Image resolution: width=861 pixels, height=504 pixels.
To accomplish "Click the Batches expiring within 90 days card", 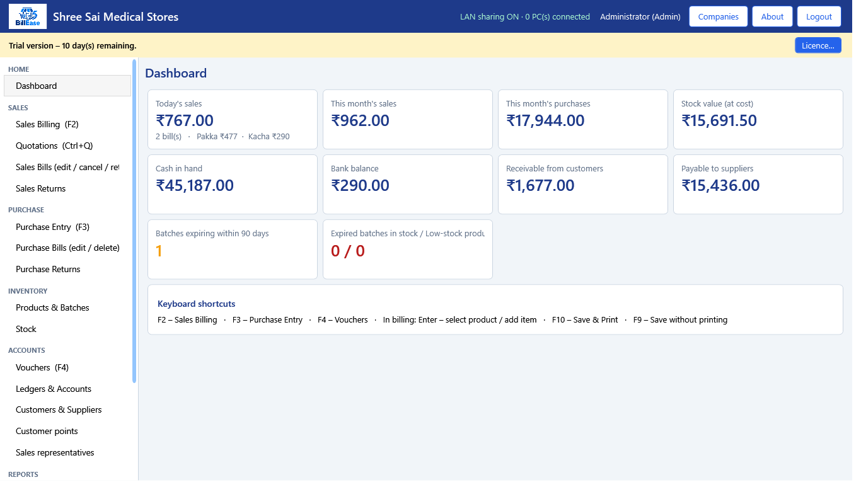I will pos(233,249).
